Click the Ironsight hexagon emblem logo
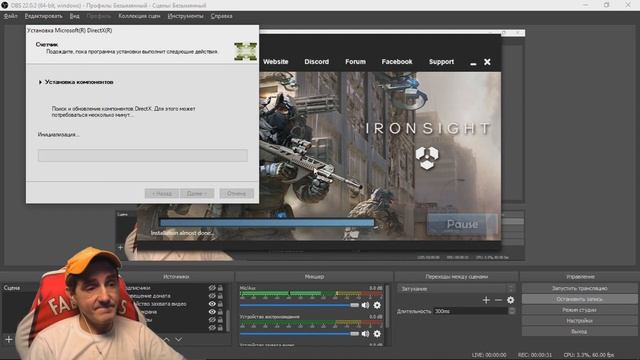This screenshot has height=360, width=640. [x=427, y=158]
